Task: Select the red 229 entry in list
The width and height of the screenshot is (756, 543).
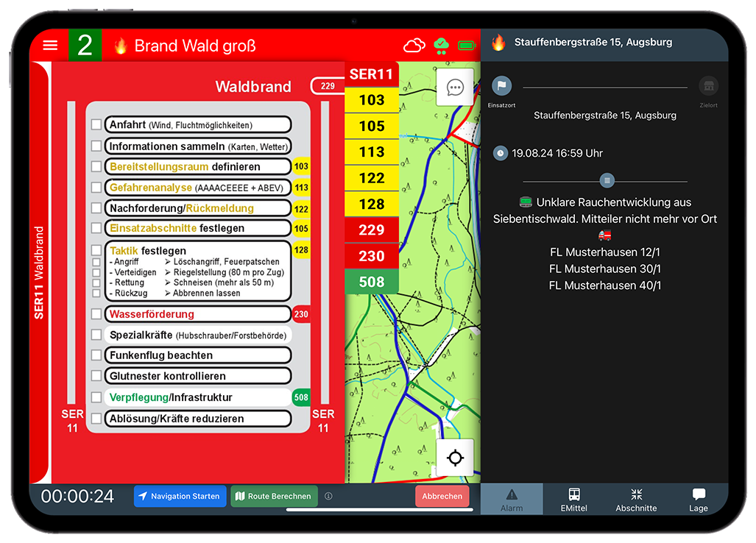Action: (372, 230)
